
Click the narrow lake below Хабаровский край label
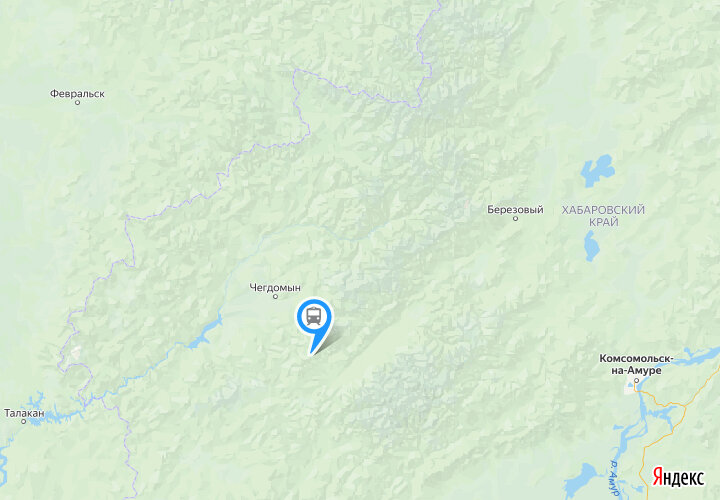(591, 246)
